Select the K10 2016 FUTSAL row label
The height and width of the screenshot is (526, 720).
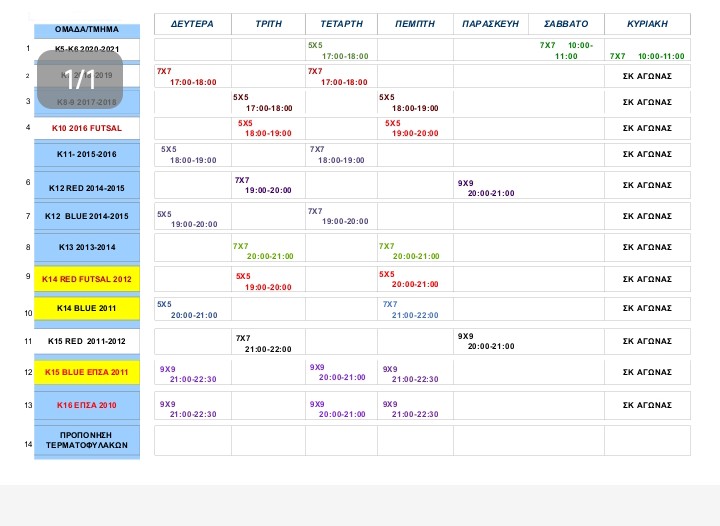(x=86, y=128)
